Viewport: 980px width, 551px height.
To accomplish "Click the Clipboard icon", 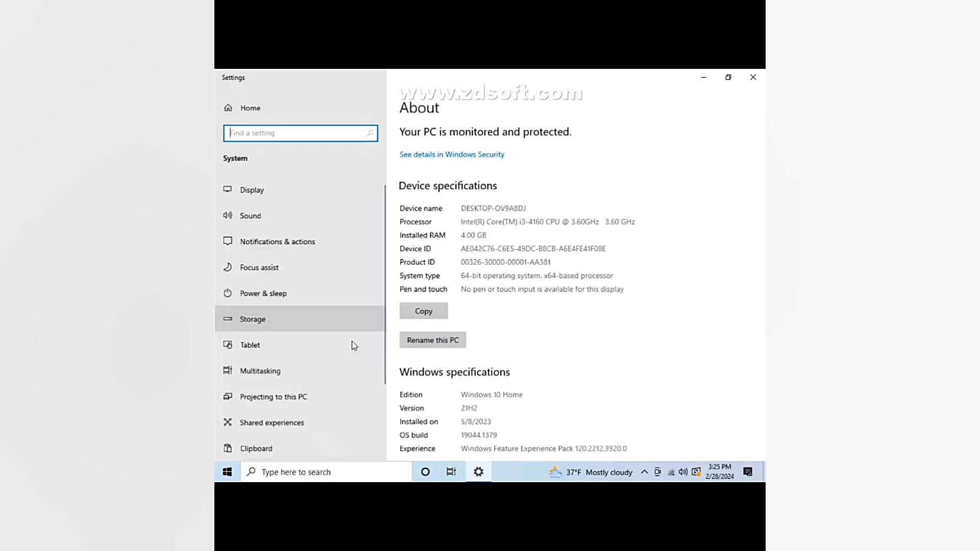I will pyautogui.click(x=228, y=448).
